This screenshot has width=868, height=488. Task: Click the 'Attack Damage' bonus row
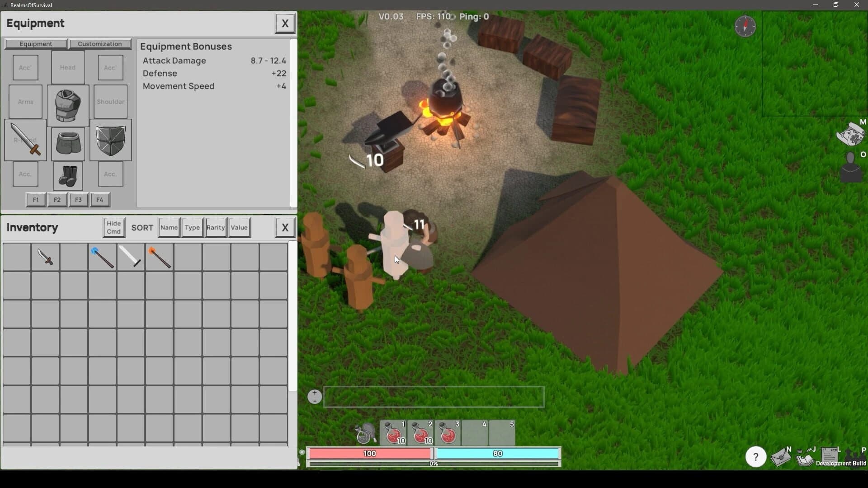click(214, 61)
